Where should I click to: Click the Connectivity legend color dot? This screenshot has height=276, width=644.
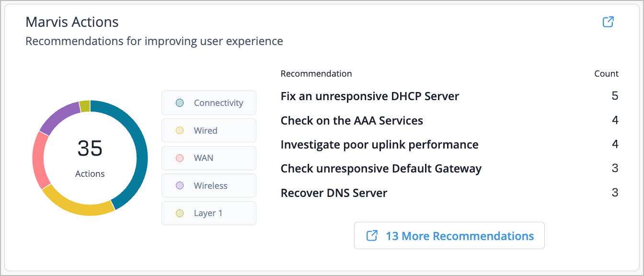coord(180,103)
